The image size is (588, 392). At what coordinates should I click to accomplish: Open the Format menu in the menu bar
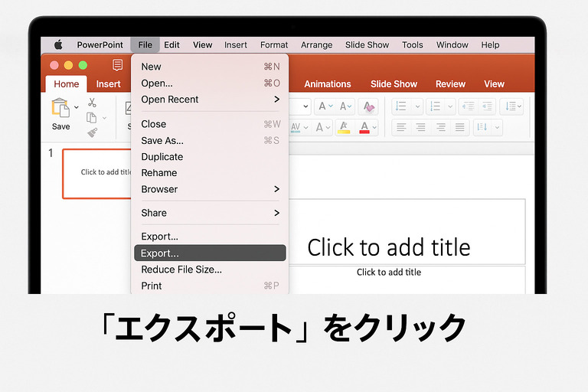[274, 45]
